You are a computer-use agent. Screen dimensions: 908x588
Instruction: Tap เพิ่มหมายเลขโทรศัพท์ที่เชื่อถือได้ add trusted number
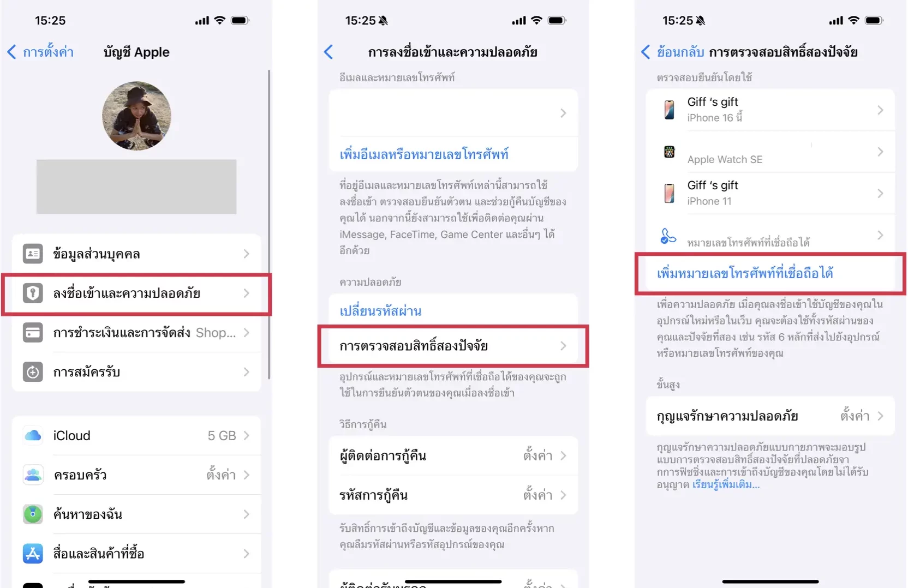click(745, 273)
